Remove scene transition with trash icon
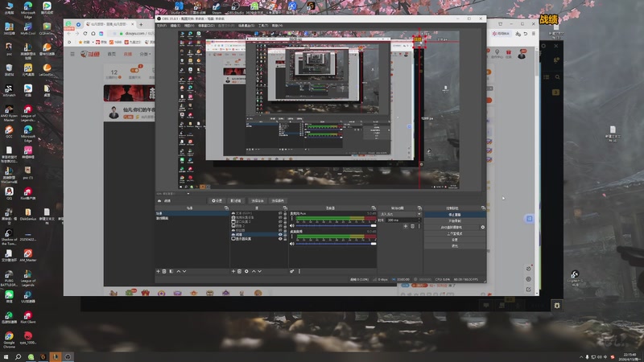644x362 pixels. (413, 226)
